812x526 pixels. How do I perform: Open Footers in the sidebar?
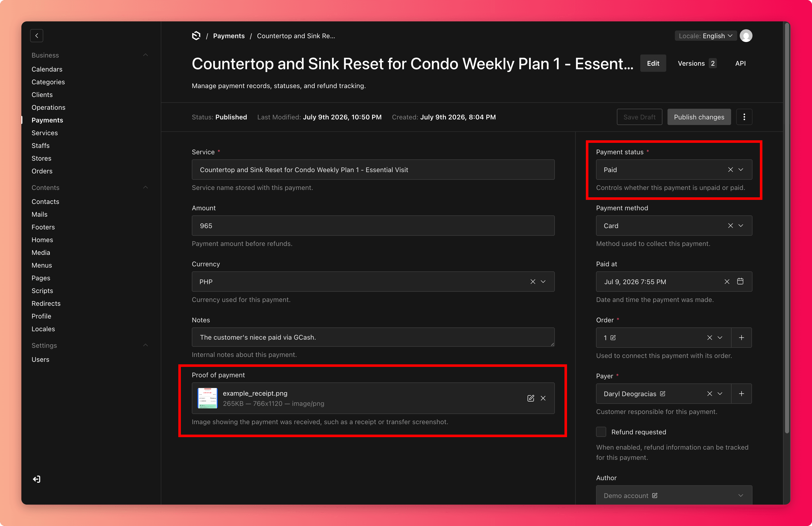[x=43, y=227]
